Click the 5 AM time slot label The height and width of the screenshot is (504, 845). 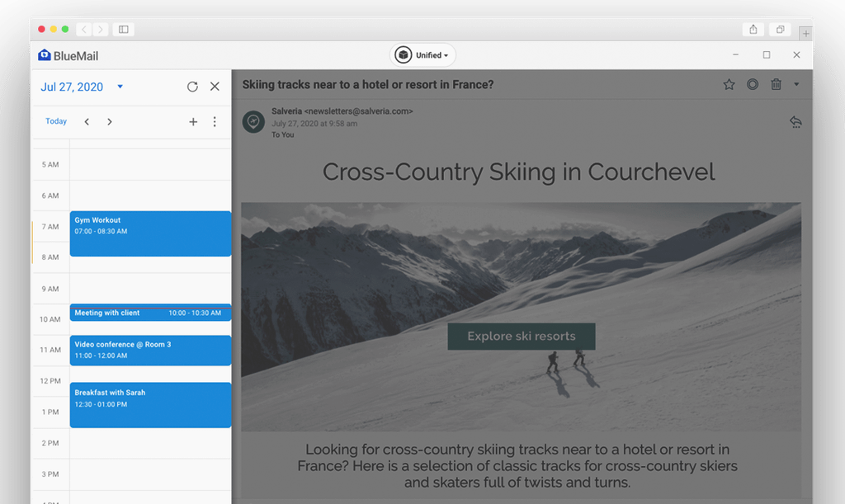(x=50, y=165)
